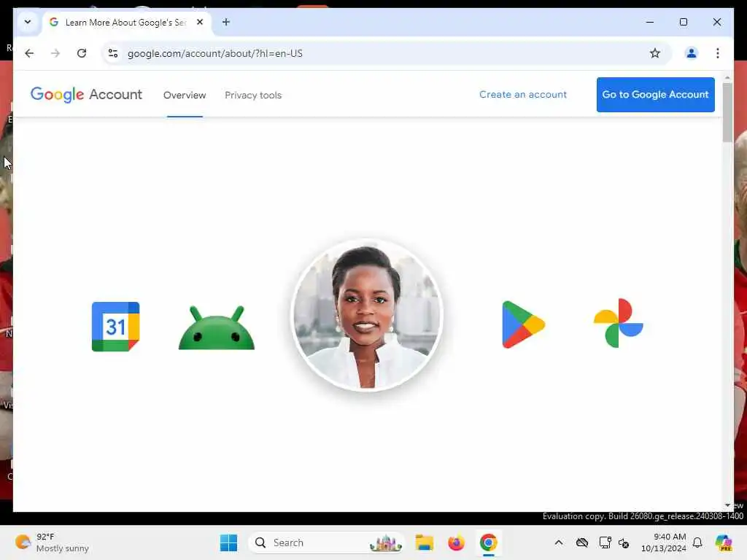Switch to the Overview tab
The height and width of the screenshot is (560, 747).
(185, 96)
